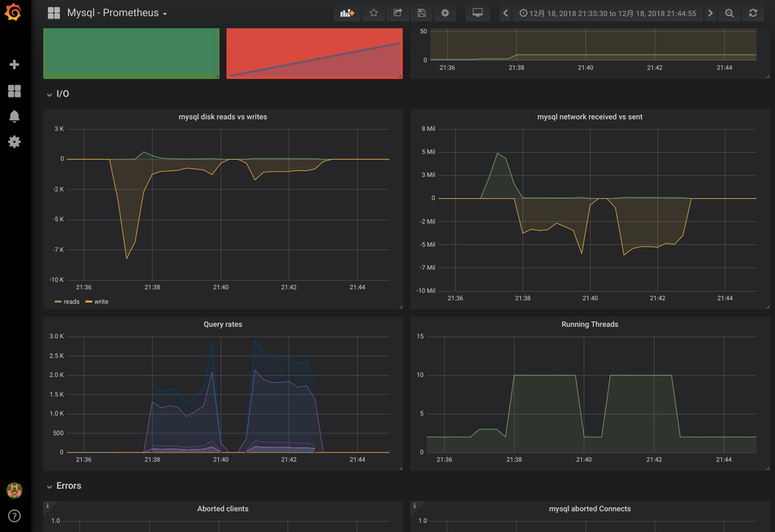This screenshot has width=775, height=532.
Task: Open the Grafana home logo
Action: 14,12
